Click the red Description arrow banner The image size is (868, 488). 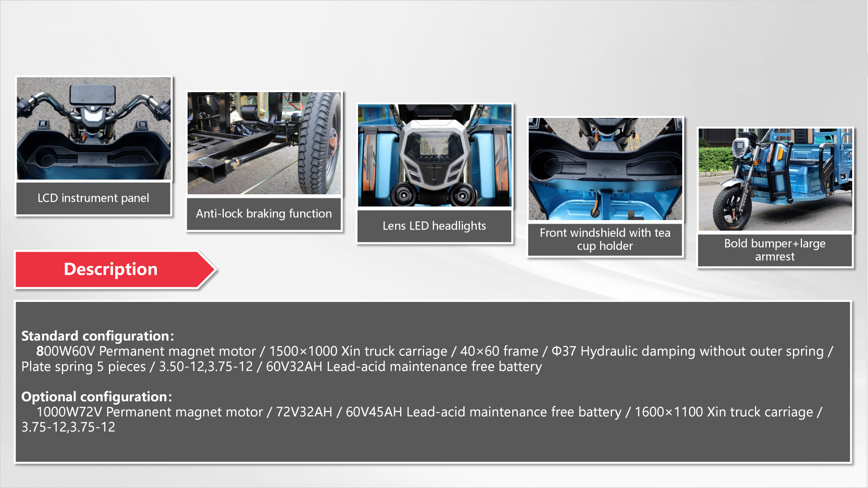111,269
